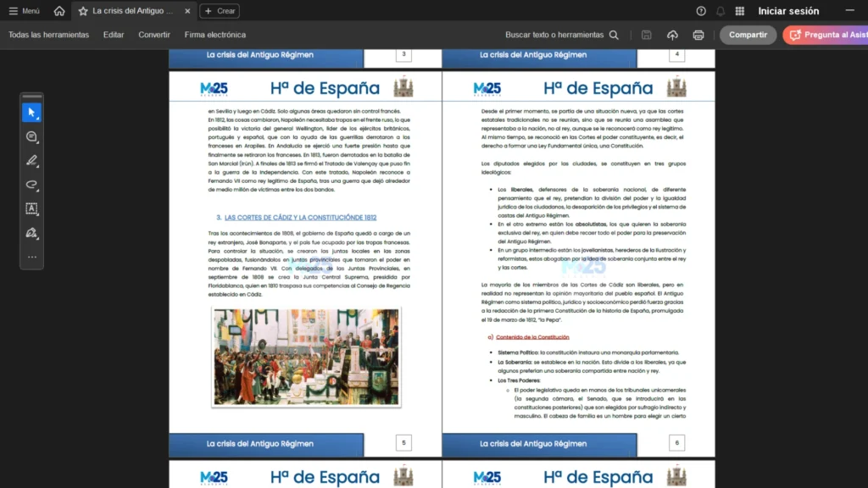Select the Add comment tool
This screenshot has width=868, height=488.
point(31,136)
